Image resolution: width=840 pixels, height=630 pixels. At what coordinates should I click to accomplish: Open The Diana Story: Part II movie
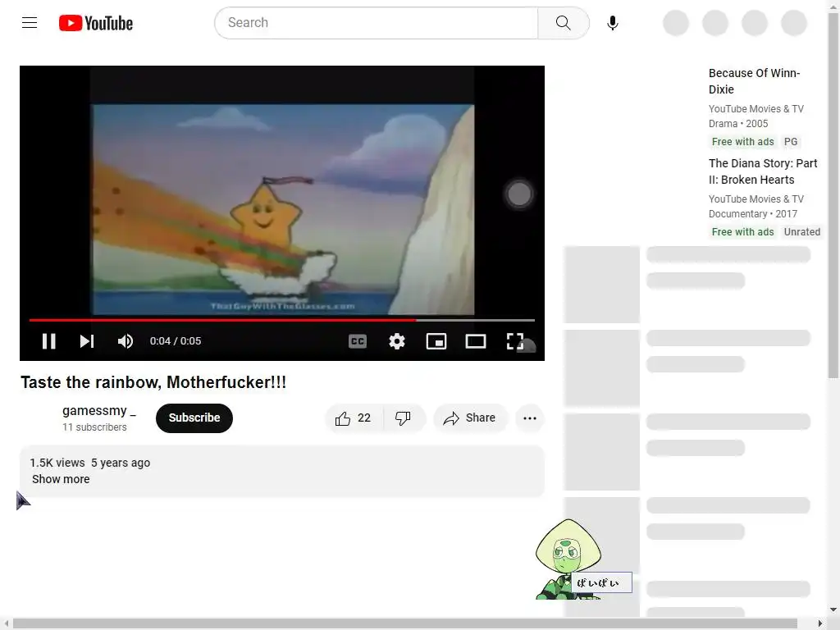(x=763, y=171)
